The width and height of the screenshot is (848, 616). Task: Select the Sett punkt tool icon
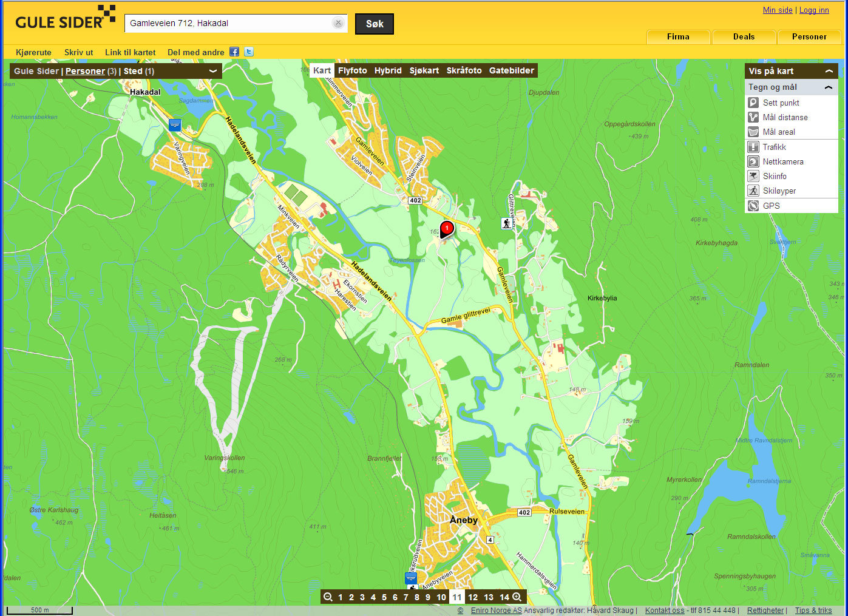[753, 103]
